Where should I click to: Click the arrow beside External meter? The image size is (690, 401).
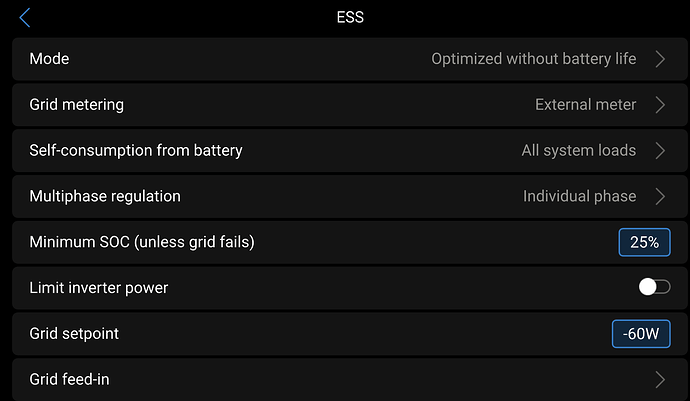[x=660, y=105]
